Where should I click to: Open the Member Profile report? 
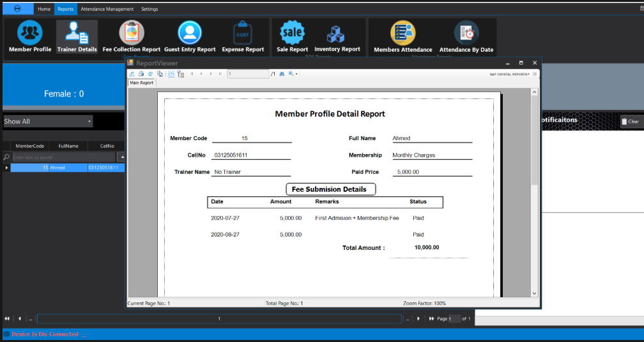point(29,37)
